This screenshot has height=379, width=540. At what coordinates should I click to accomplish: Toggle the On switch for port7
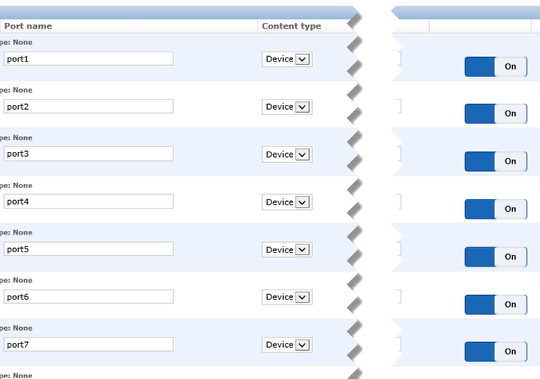point(496,351)
